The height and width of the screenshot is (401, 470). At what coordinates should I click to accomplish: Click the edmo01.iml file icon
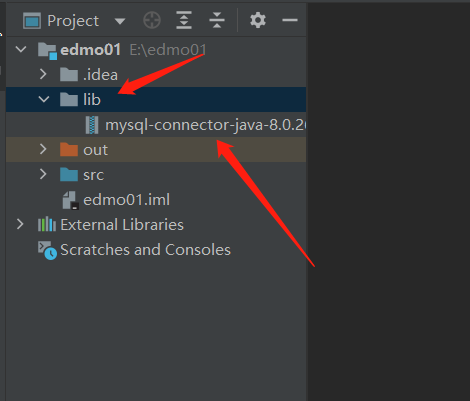coord(70,200)
